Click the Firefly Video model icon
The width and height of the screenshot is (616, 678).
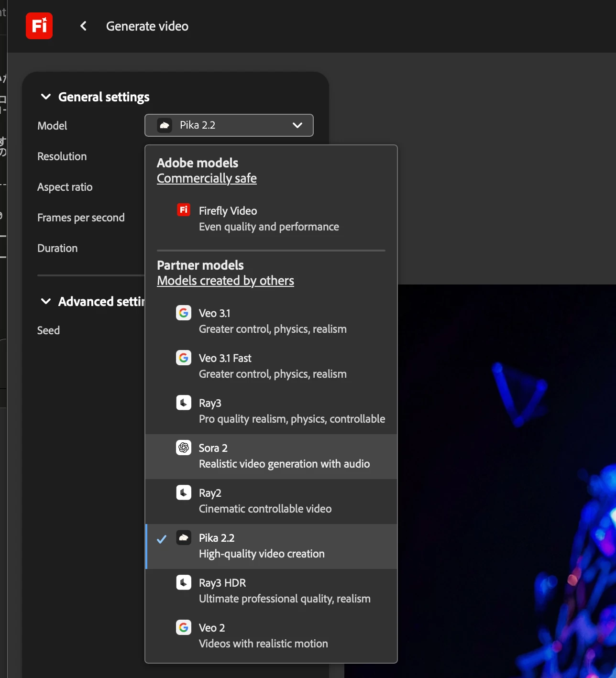point(184,210)
